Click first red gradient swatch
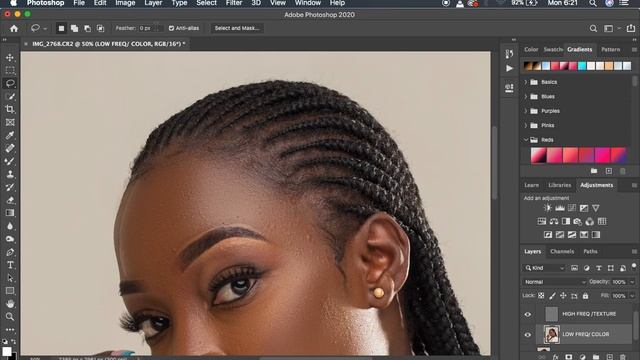This screenshot has width=640, height=360. 538,155
